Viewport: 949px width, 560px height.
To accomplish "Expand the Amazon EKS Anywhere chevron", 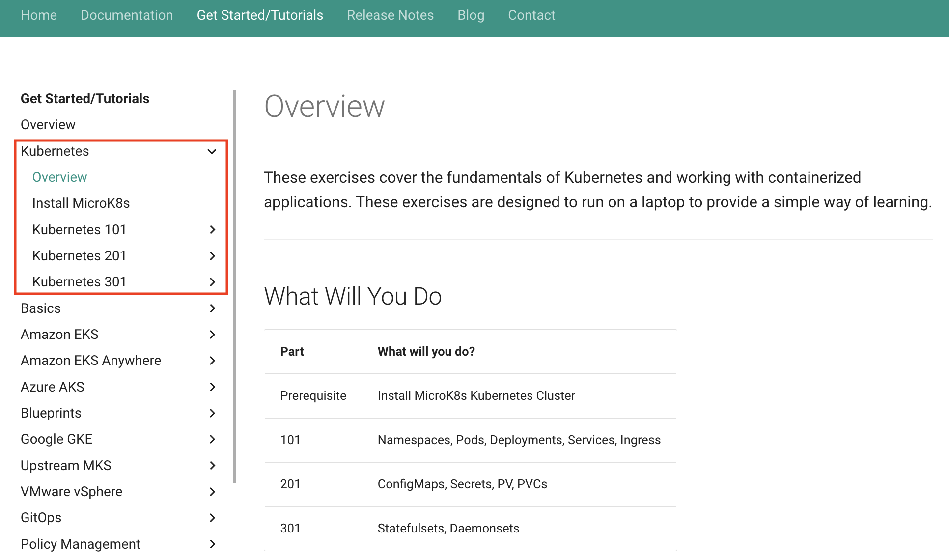I will [212, 361].
